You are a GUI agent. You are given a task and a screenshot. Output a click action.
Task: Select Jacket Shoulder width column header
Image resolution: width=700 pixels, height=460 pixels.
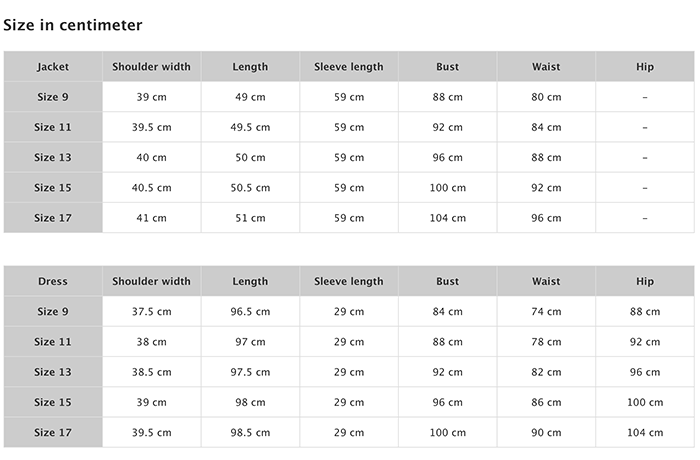point(152,67)
